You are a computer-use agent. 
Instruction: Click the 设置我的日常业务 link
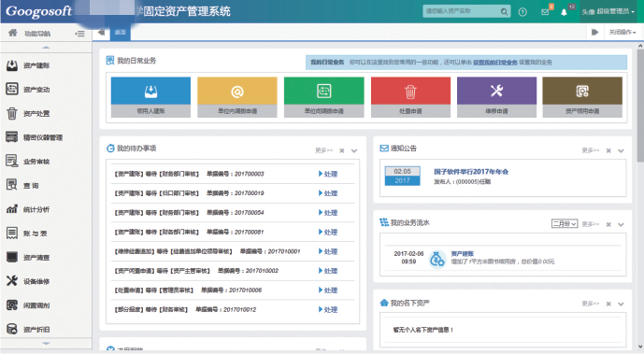(x=494, y=63)
